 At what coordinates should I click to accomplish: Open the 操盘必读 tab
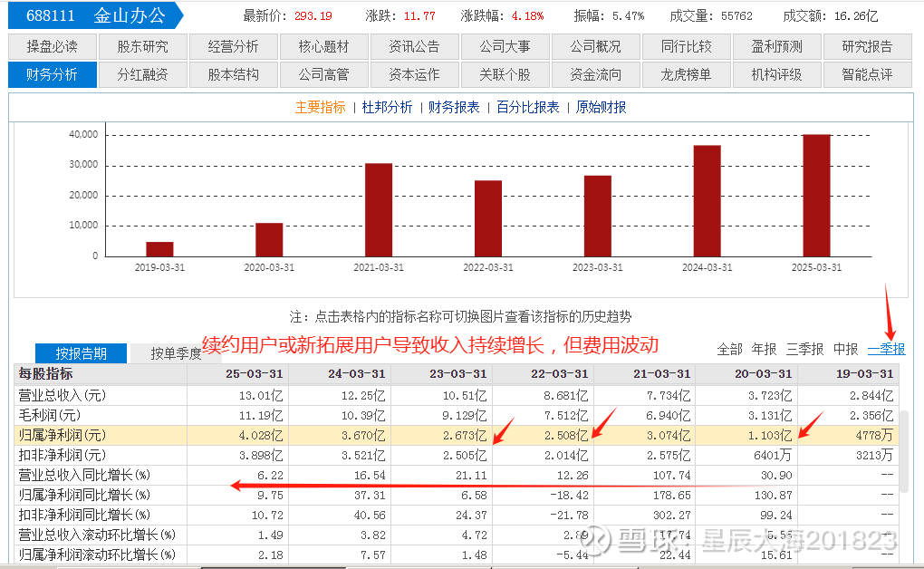[x=53, y=46]
